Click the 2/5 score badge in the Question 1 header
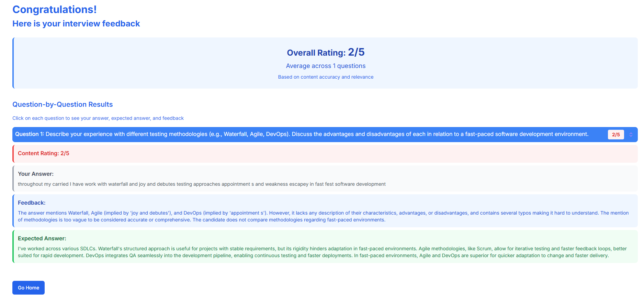 coord(615,135)
